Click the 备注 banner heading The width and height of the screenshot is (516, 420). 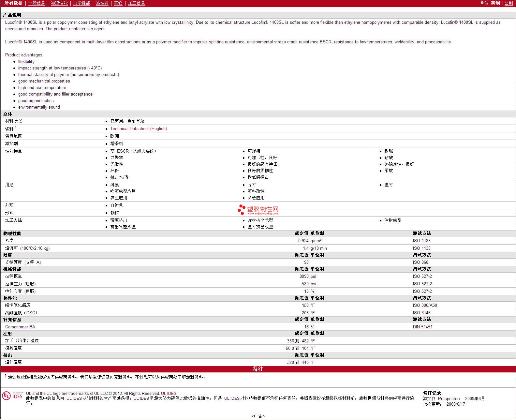(x=258, y=369)
